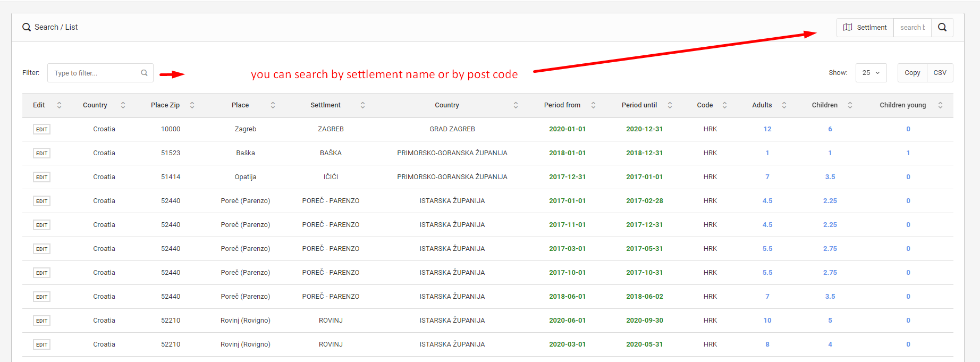Click adults value 12 in Zagreb row
This screenshot has width=980, height=362.
tap(767, 129)
